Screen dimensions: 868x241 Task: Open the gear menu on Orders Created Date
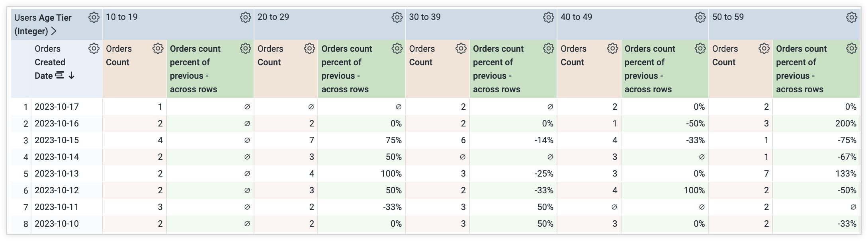(94, 49)
